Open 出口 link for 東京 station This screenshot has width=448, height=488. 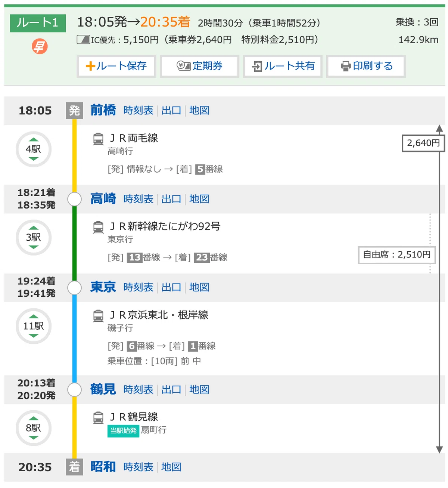[x=171, y=287]
